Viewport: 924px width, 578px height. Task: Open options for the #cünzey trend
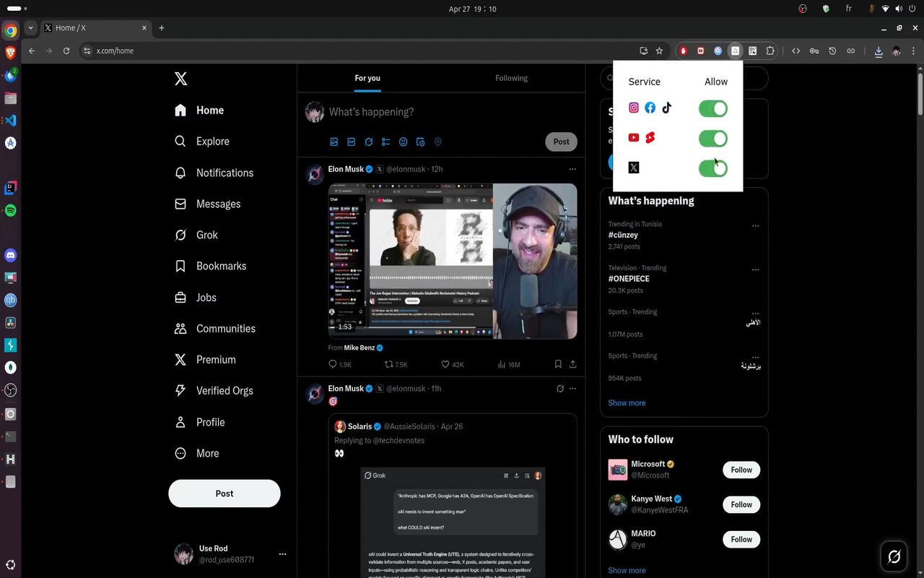tap(755, 225)
